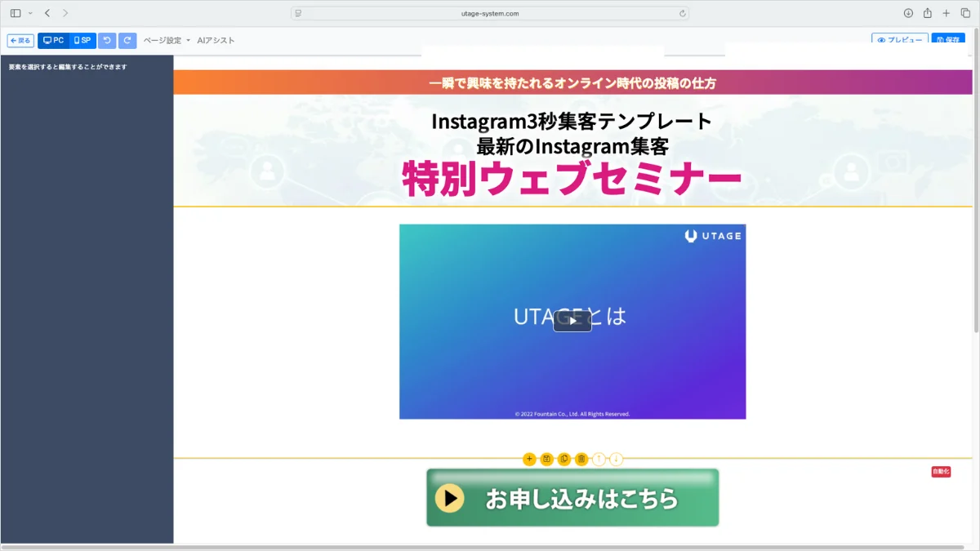Select the 特別ウェブセミナー headline text
This screenshot has width=980, height=551.
(572, 180)
